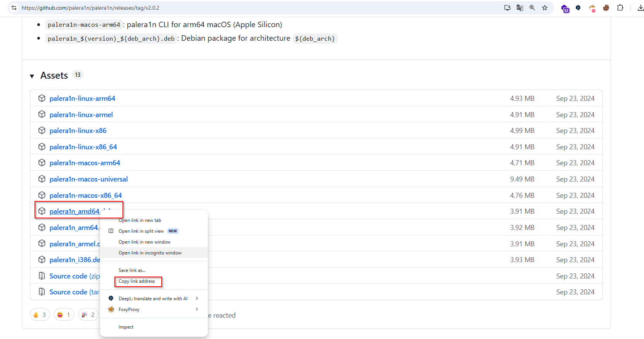644x339 pixels.
Task: Open the palera1n_amd64 deb link
Action: [x=75, y=211]
